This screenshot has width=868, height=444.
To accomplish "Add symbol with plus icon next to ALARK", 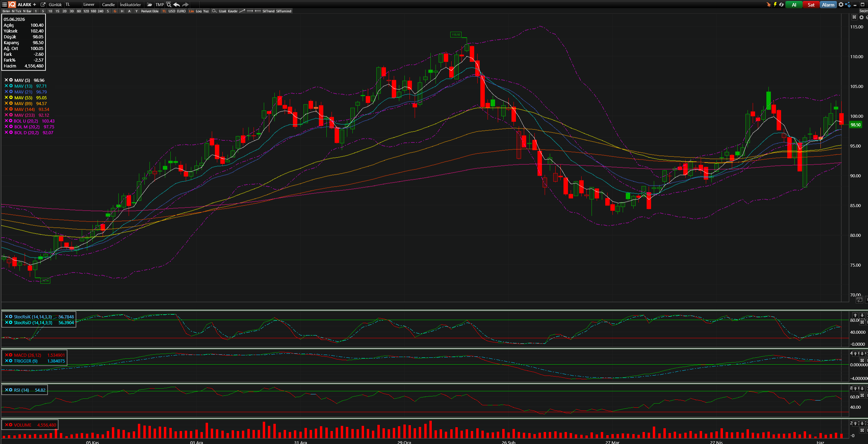I will point(35,4).
